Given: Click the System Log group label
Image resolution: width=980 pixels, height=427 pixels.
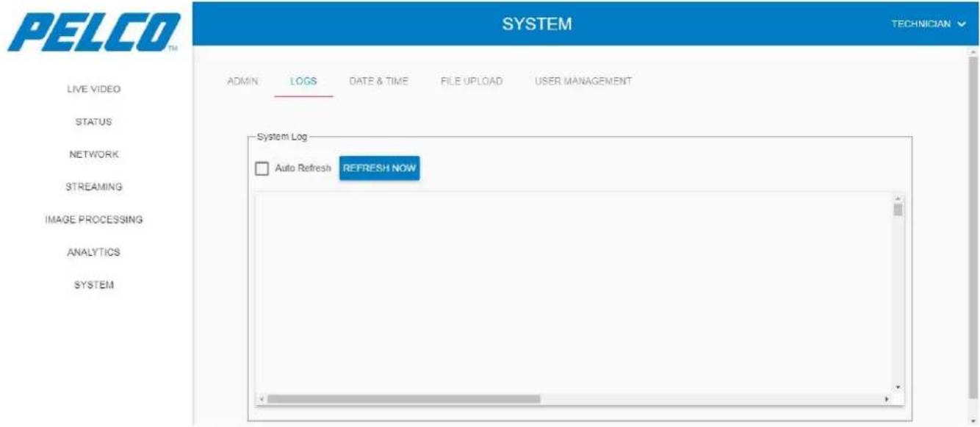Looking at the screenshot, I should point(282,137).
